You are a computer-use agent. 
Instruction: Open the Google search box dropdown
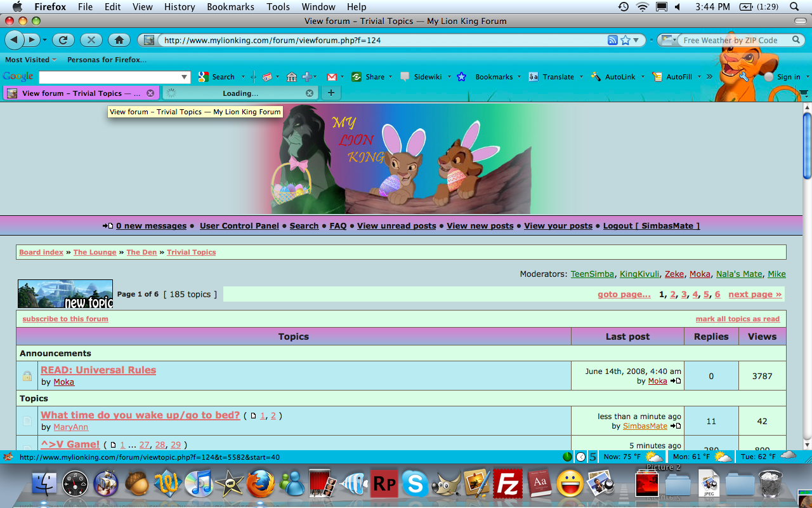tap(185, 77)
